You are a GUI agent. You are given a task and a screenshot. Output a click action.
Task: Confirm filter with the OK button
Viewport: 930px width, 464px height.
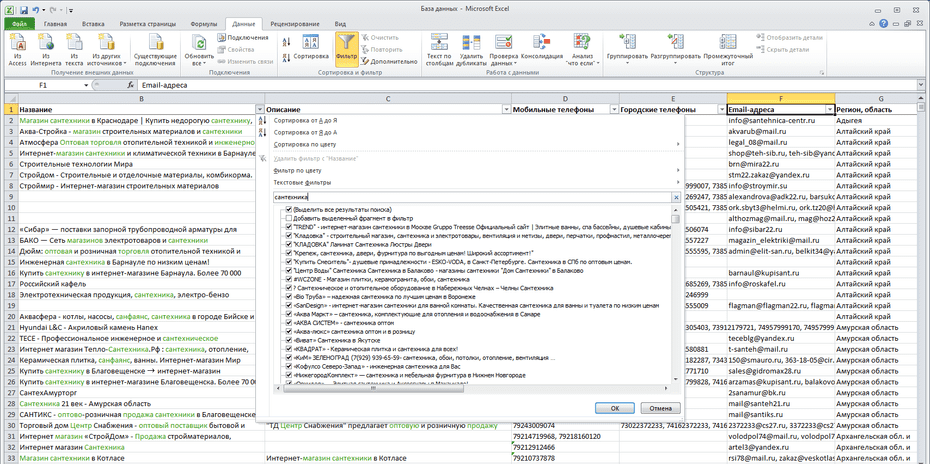(614, 408)
